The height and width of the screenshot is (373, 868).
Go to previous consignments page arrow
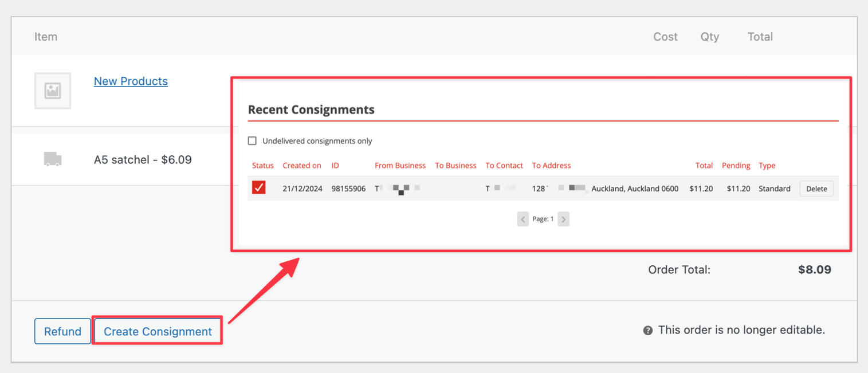tap(523, 219)
